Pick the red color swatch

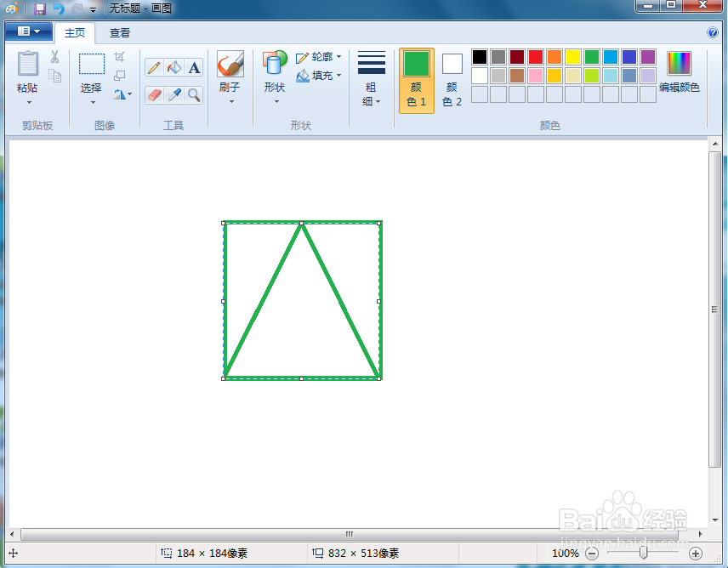coord(535,57)
